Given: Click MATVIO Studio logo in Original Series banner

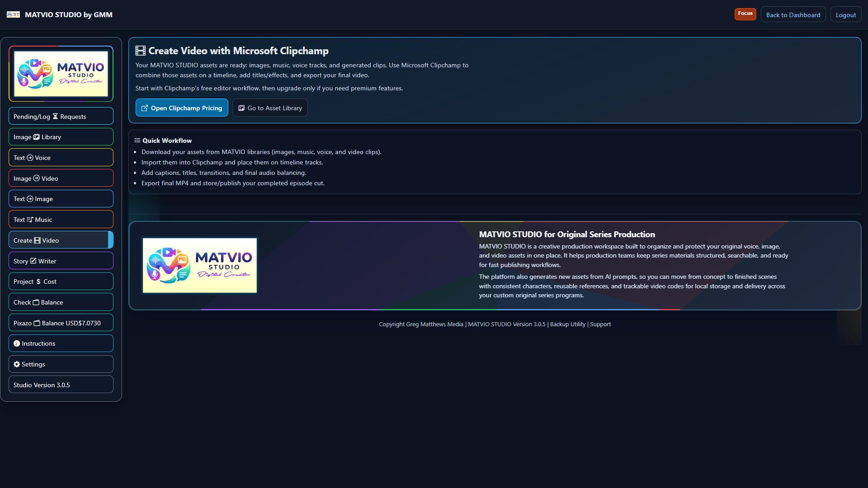Looking at the screenshot, I should 200,265.
